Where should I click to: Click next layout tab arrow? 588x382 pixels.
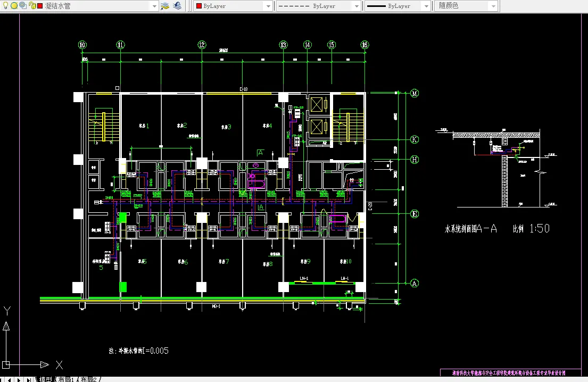[x=19, y=379]
